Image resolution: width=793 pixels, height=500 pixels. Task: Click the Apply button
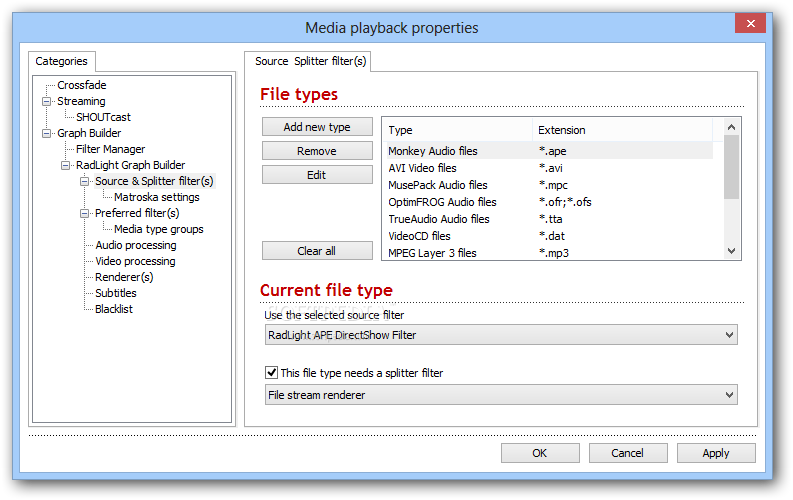[x=716, y=453]
